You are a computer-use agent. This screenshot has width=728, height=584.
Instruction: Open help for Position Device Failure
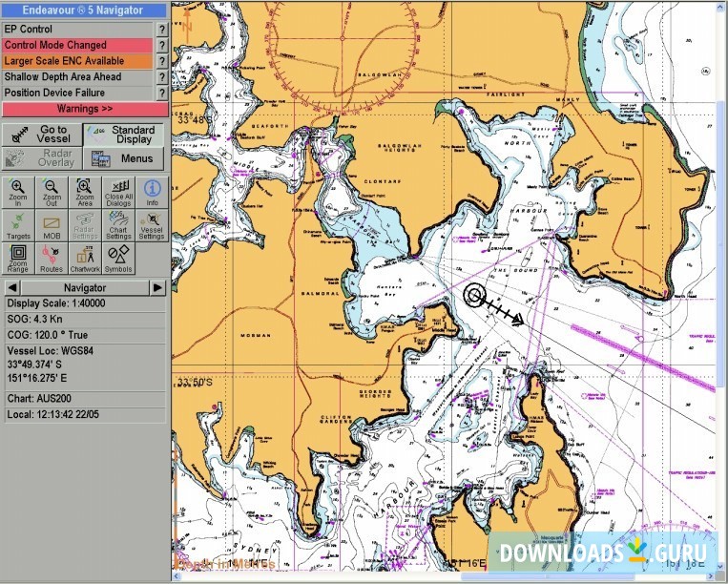pos(161,93)
